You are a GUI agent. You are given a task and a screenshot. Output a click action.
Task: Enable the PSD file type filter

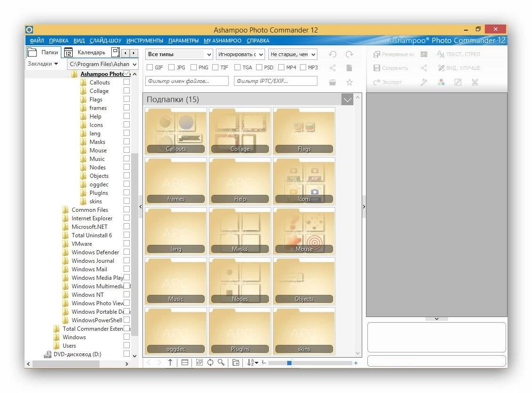tap(259, 67)
